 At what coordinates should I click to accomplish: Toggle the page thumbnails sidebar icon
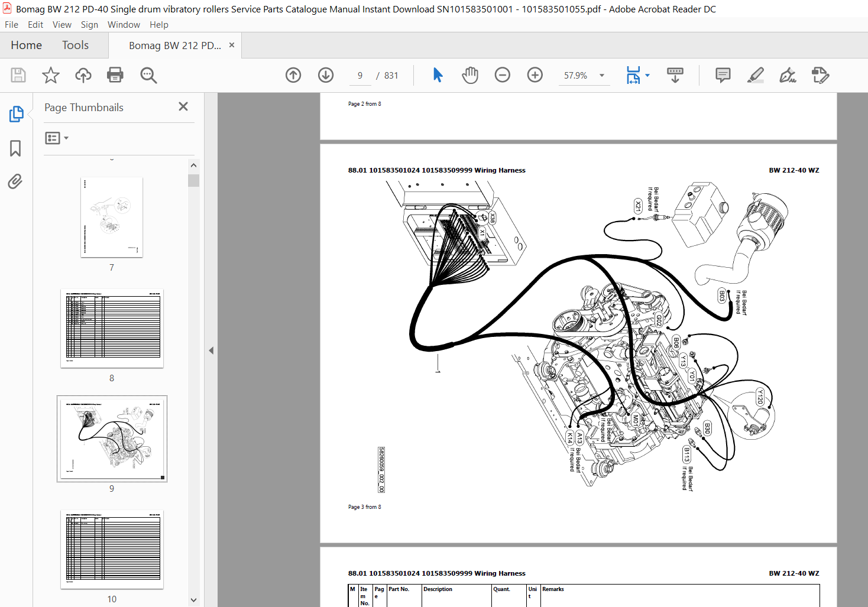click(x=16, y=114)
